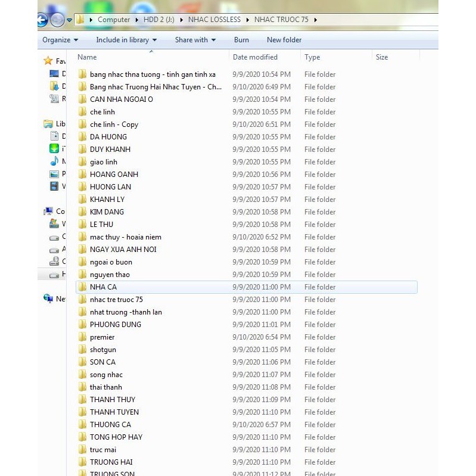Click the Forward navigation arrow button

(x=57, y=20)
